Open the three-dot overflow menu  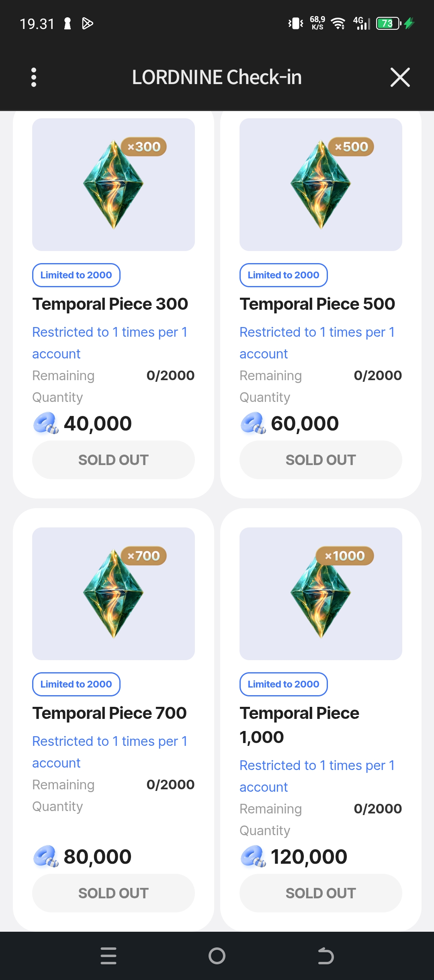34,77
